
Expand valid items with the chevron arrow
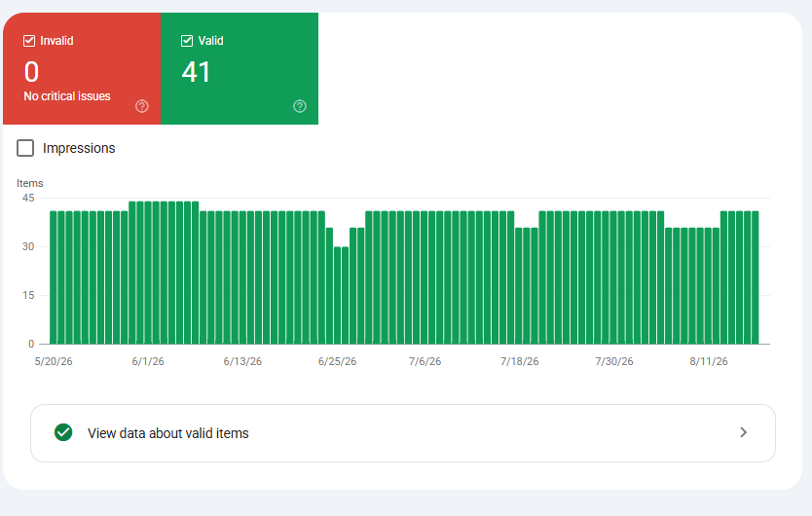(744, 432)
